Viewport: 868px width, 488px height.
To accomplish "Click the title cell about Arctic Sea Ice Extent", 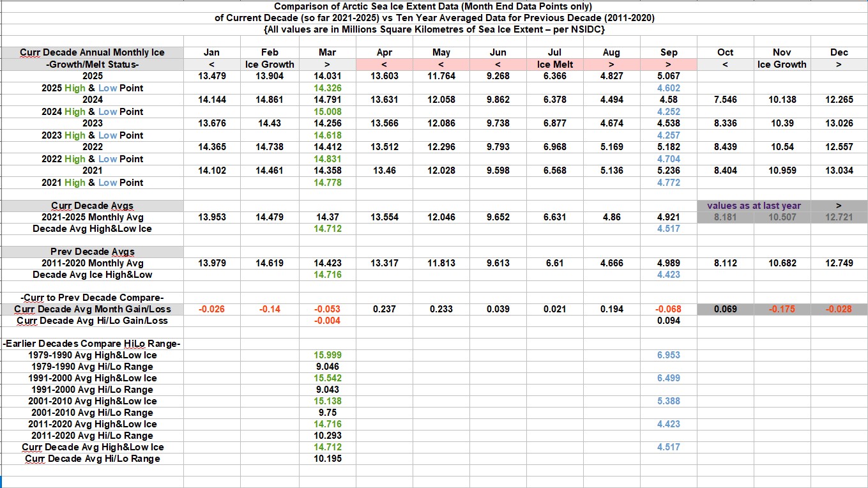I will coord(434,6).
